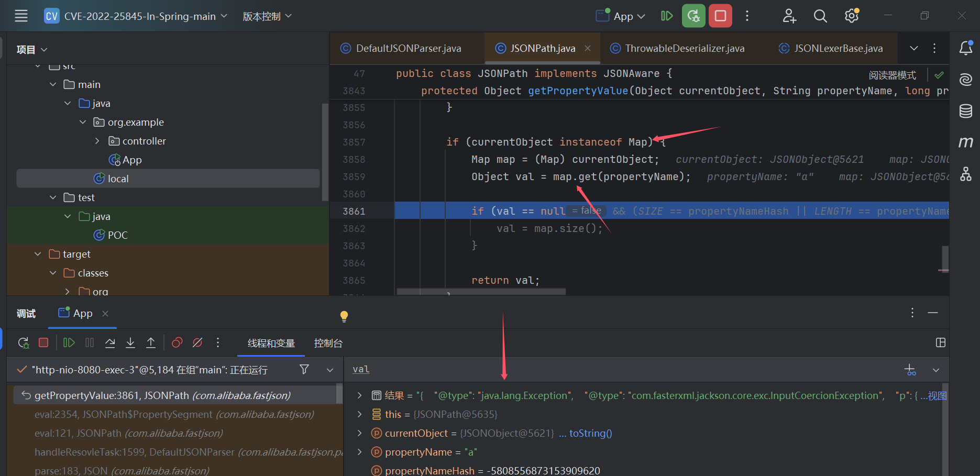
Task: Open more debugger toolbar actions
Action: click(x=218, y=342)
